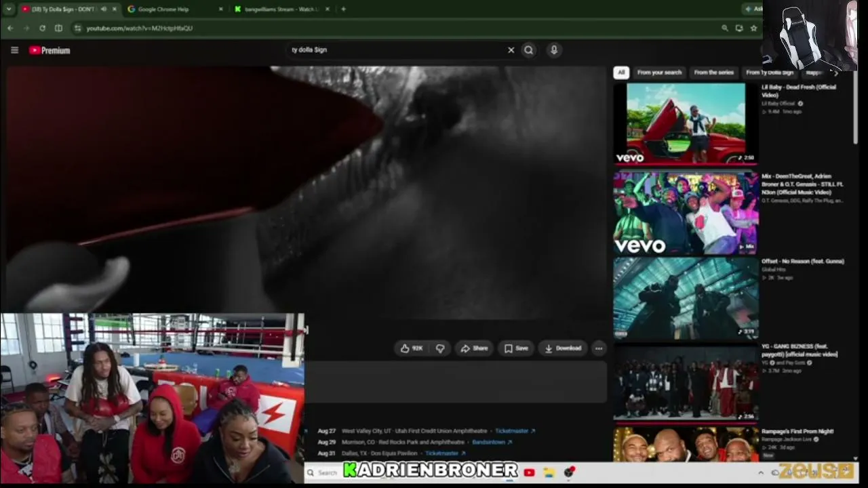Show more filter chips with right arrow
Viewport: 868px width, 488px height.
click(835, 73)
